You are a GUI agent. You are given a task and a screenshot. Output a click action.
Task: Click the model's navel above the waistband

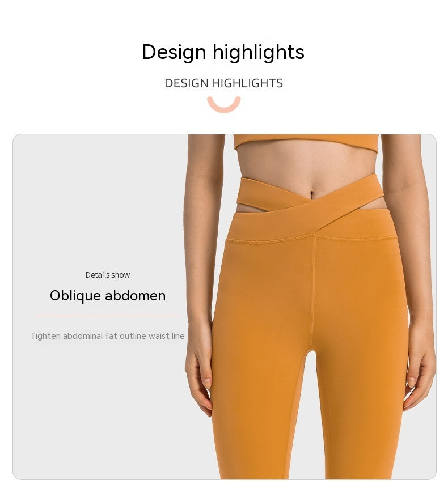(x=312, y=193)
